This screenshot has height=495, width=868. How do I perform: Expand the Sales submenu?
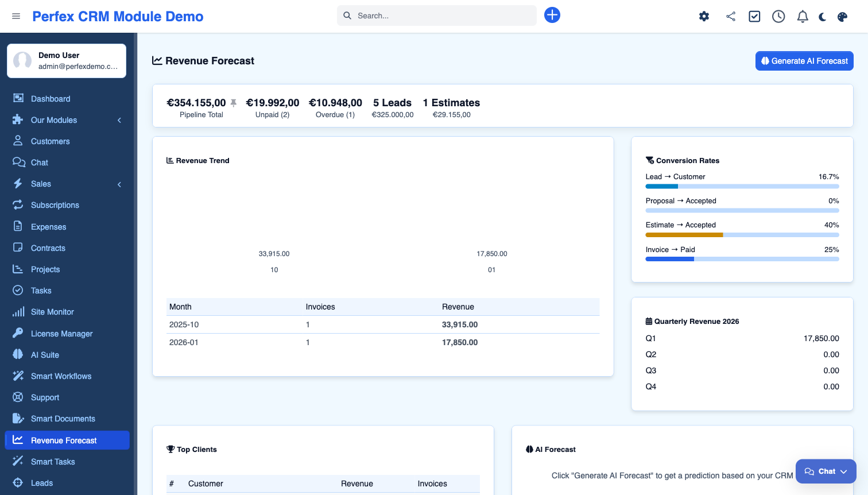[119, 184]
